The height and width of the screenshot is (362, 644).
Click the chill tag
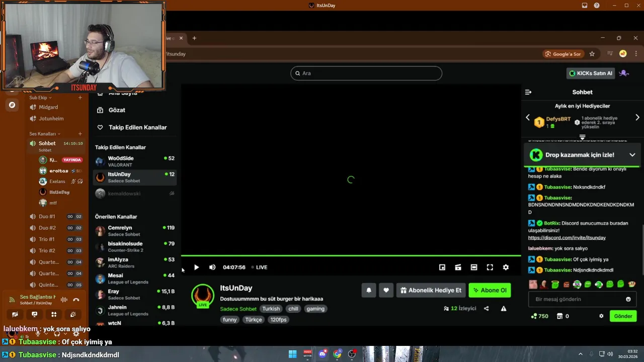(293, 309)
